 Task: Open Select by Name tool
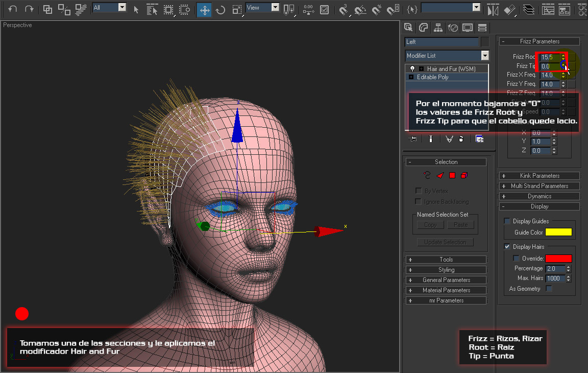(152, 10)
